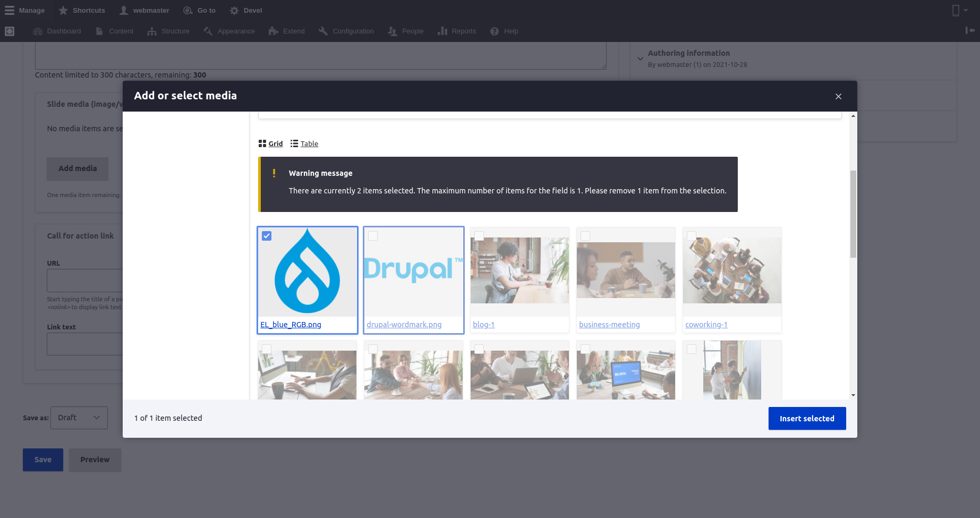Click the business-meeting photo thumbnail

[x=626, y=270]
